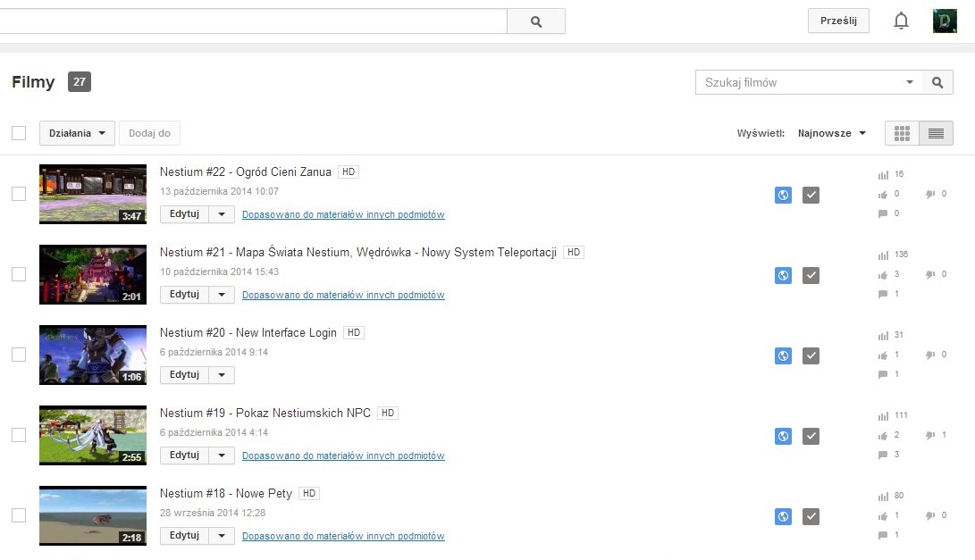The width and height of the screenshot is (975, 560).
Task: Select the Nestium #21 video checkbox
Action: tap(19, 274)
